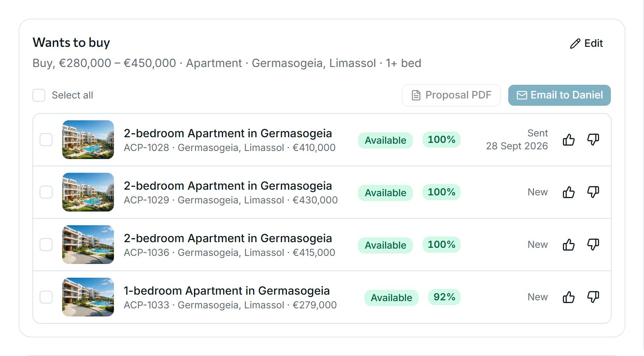Image resolution: width=644 pixels, height=356 pixels.
Task: Dislike the ACP-1029 apartment
Action: click(x=593, y=192)
